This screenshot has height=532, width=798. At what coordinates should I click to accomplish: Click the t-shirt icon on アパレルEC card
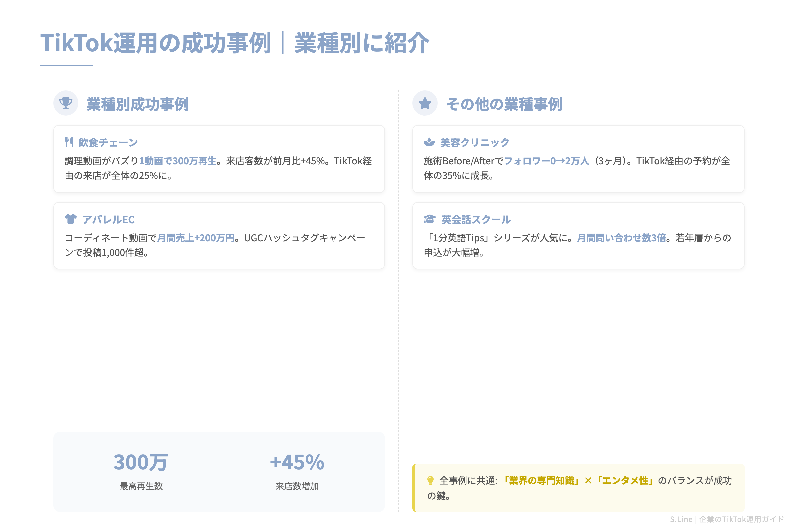(70, 219)
